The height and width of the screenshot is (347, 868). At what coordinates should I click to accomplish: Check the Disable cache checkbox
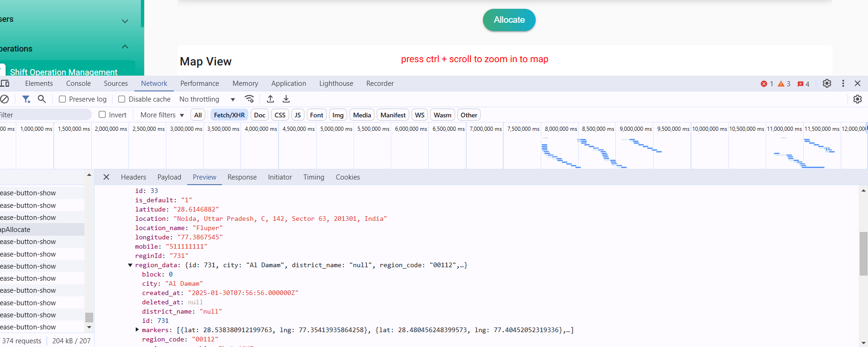[122, 99]
